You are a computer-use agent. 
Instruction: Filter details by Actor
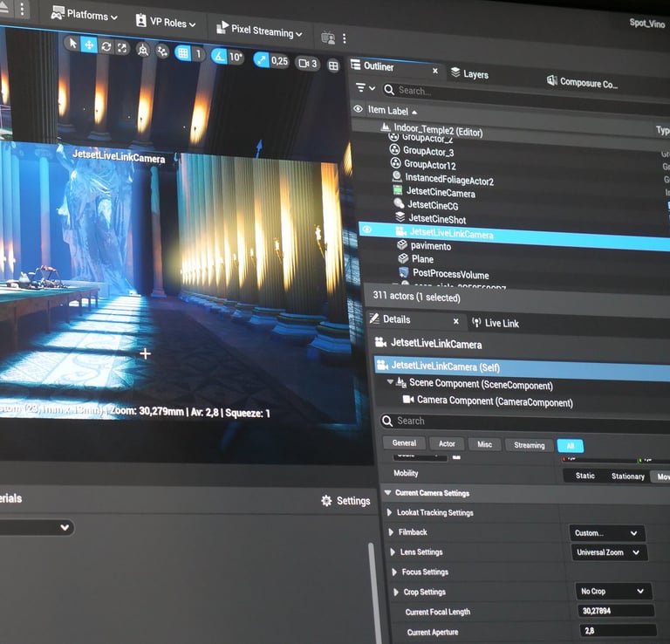[x=447, y=444]
